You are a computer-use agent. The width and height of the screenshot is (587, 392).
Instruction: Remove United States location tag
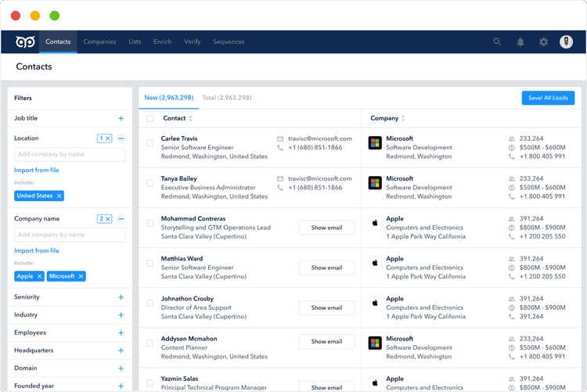pos(59,196)
